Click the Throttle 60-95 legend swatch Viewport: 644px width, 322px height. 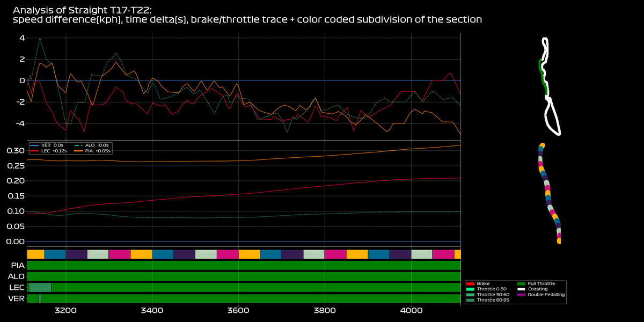[x=471, y=300]
